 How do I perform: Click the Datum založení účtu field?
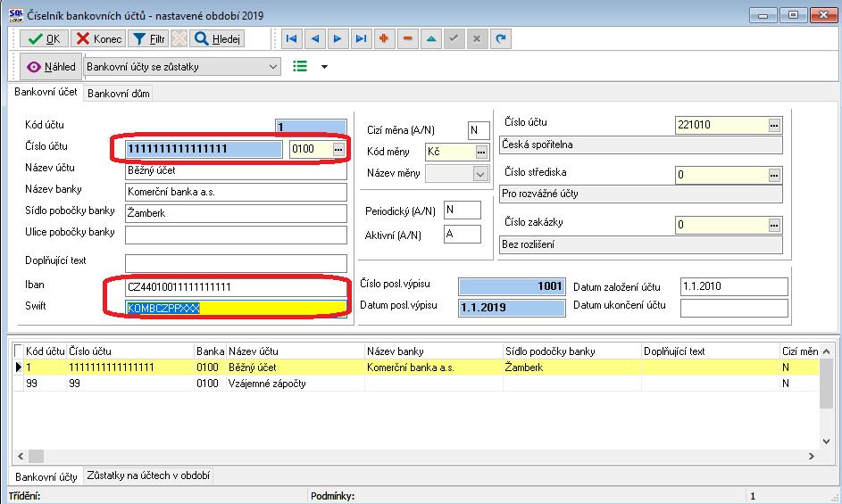pyautogui.click(x=734, y=286)
